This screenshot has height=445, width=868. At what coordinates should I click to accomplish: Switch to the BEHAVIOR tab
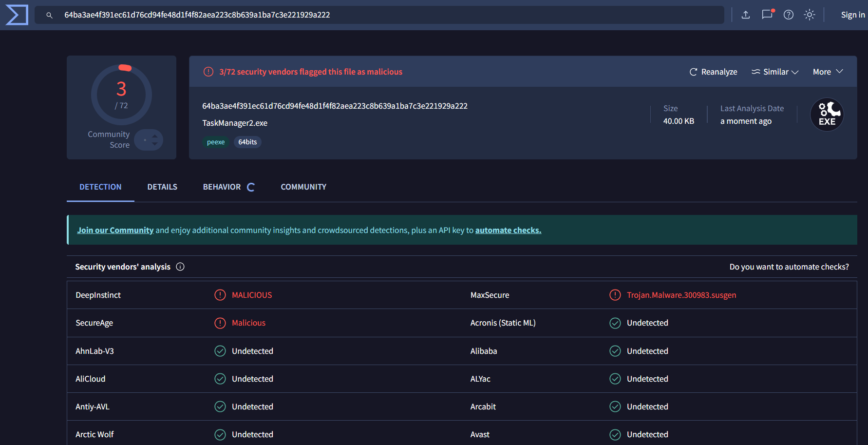222,187
